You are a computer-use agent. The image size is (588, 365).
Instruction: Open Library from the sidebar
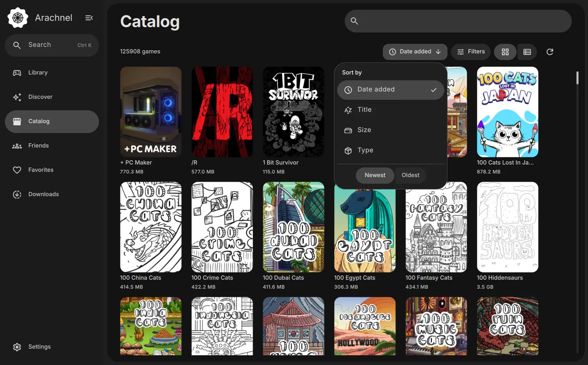[52, 73]
